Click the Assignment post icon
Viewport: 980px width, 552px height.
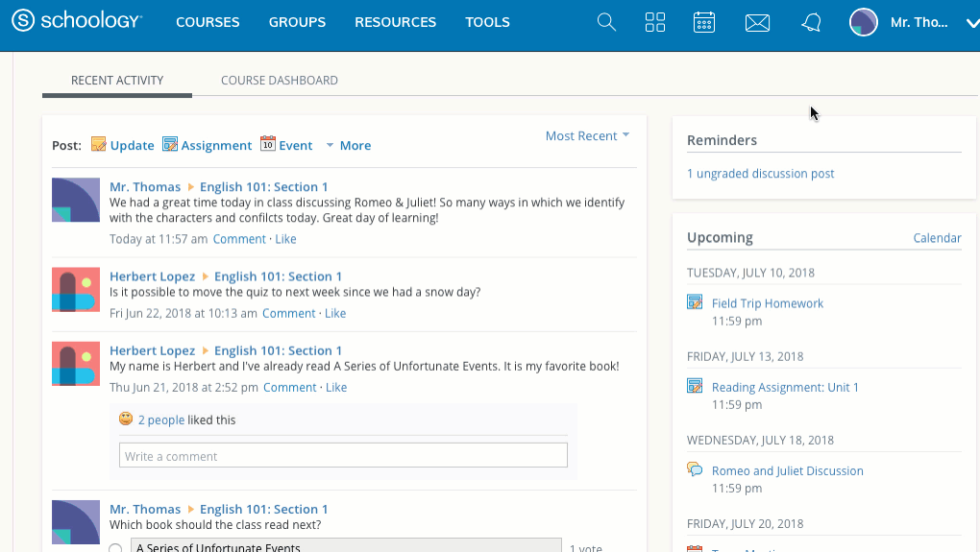pyautogui.click(x=170, y=145)
